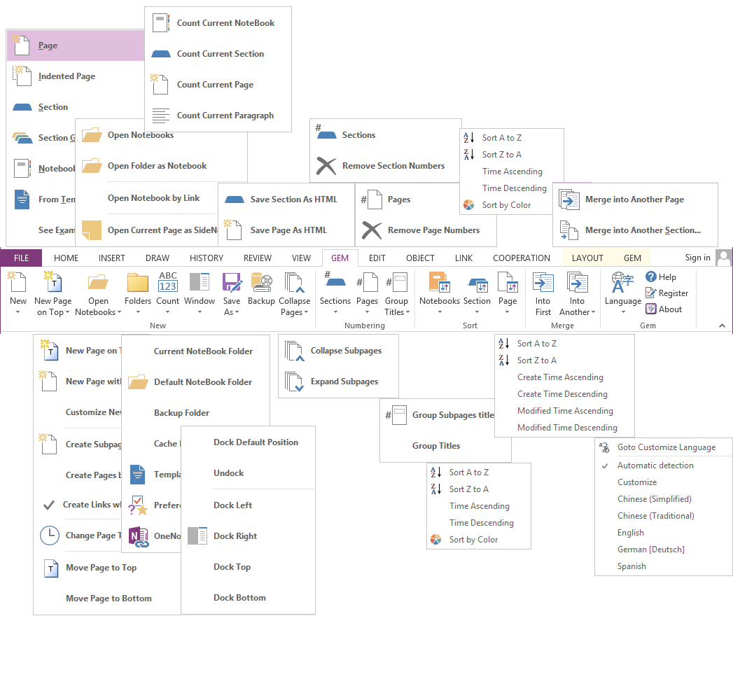
Task: Select Modified Time Descending sort option
Action: click(567, 428)
